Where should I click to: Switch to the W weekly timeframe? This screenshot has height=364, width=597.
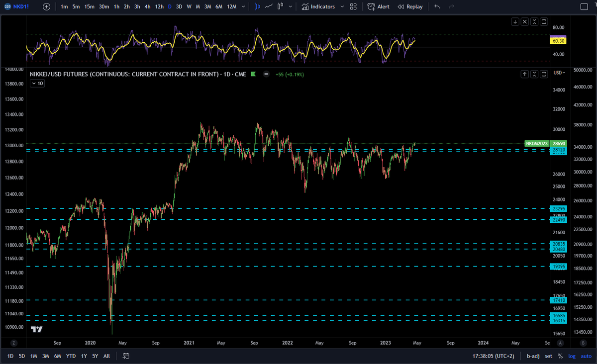189,6
